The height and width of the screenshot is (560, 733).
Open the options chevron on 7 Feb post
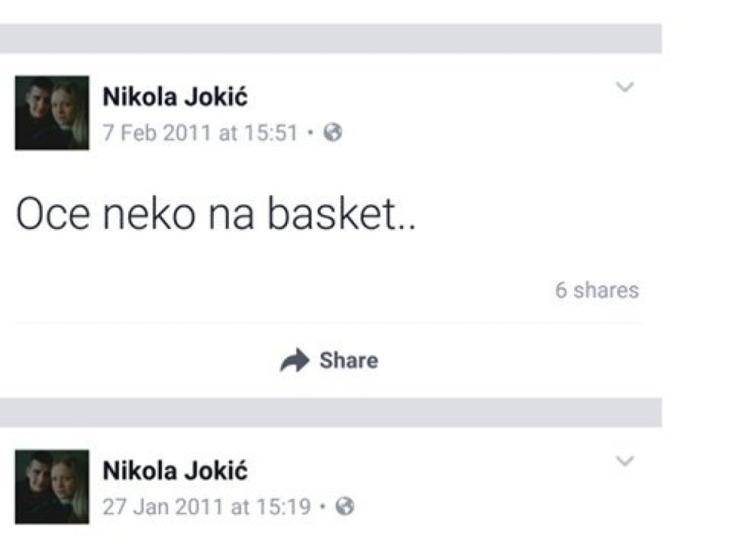[625, 88]
